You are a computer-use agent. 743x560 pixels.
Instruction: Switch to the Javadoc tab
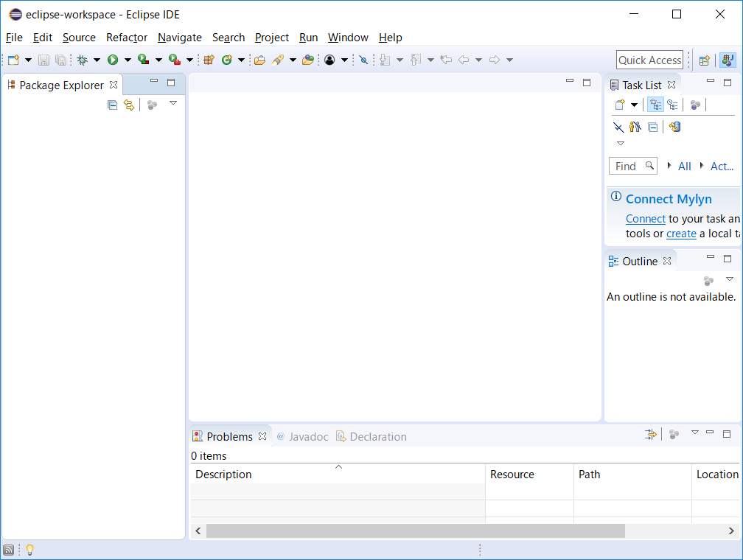302,437
